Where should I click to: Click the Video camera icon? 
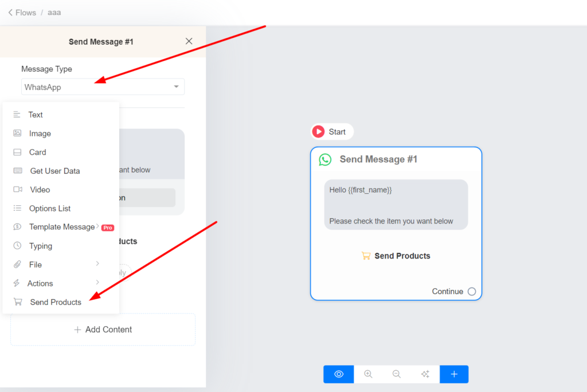tap(18, 190)
